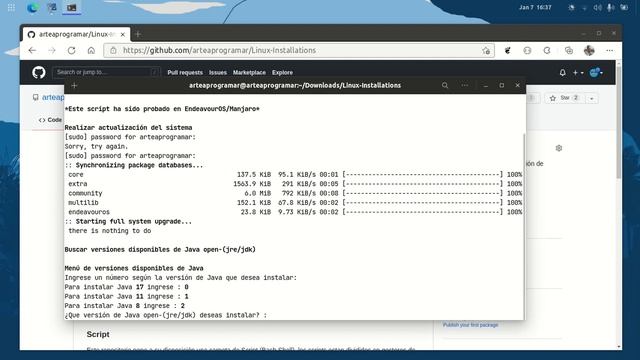Open Explore in GitHub header

[x=282, y=73]
